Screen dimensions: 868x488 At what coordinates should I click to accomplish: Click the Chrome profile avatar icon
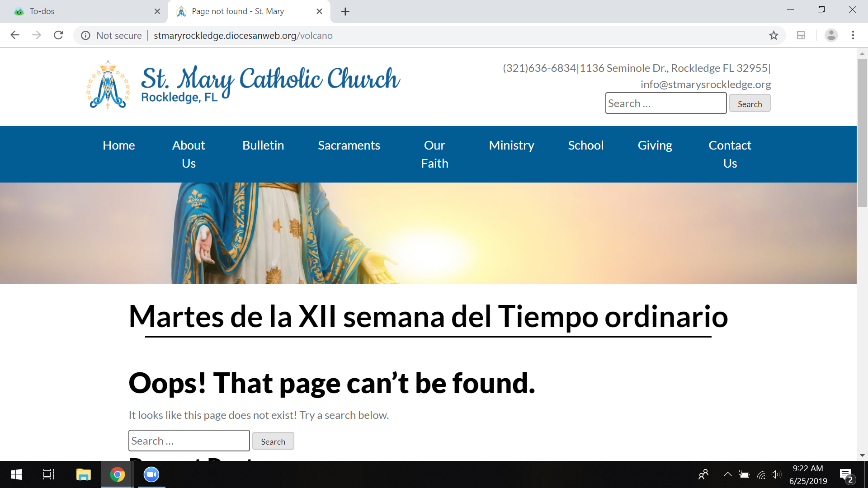pos(831,35)
